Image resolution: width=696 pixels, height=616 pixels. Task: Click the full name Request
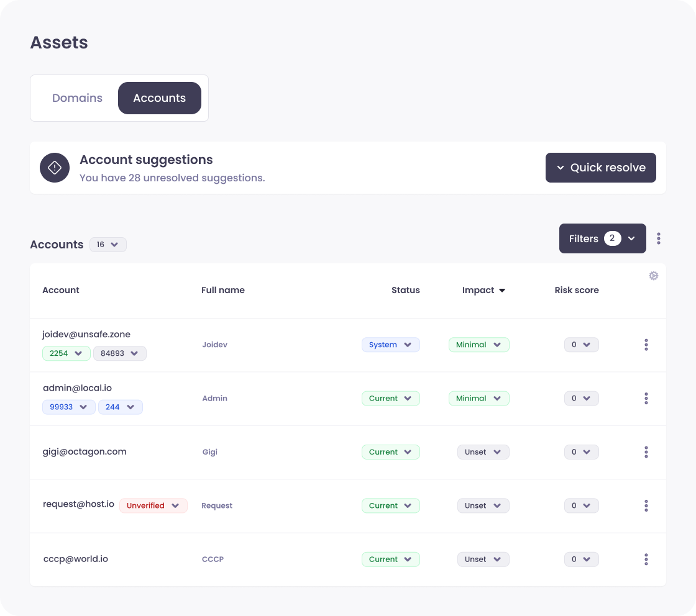217,505
